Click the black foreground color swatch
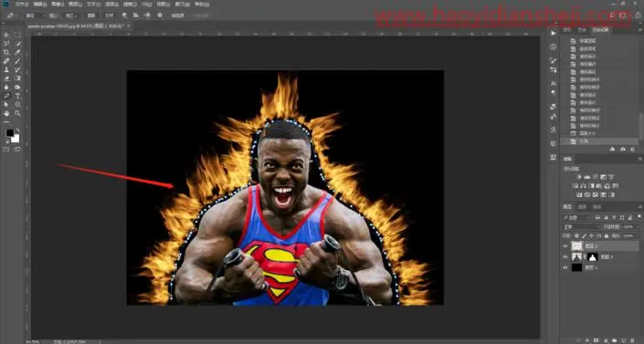Image resolution: width=644 pixels, height=344 pixels. pos(9,132)
